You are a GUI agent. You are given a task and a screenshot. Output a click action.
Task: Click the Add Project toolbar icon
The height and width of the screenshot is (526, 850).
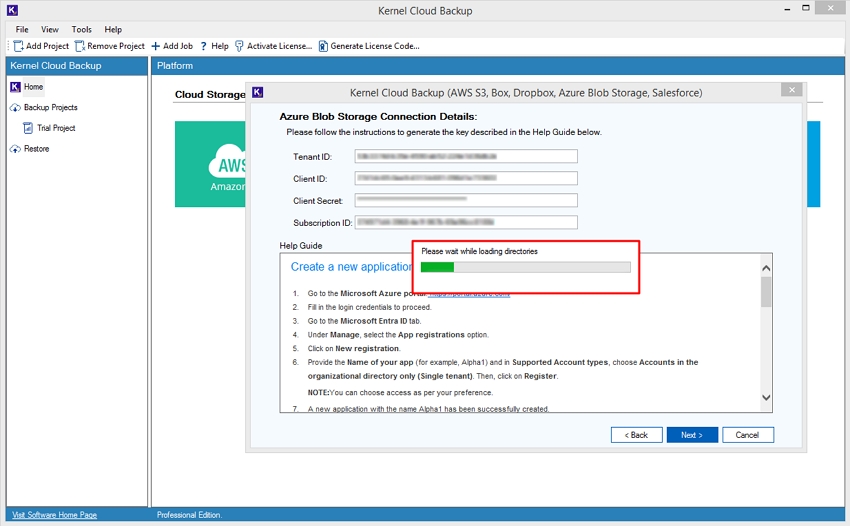pos(18,46)
